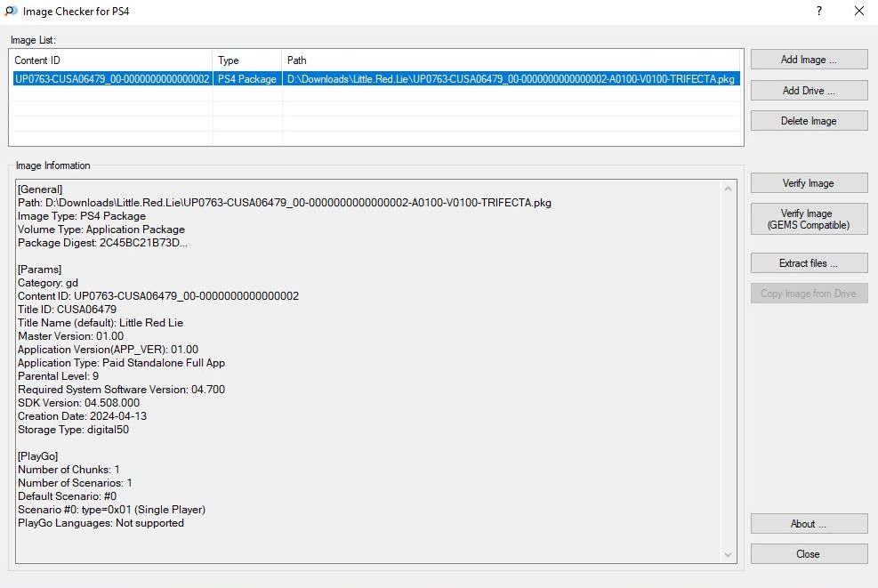Click Title Name: Little Red Lie line

pos(101,323)
